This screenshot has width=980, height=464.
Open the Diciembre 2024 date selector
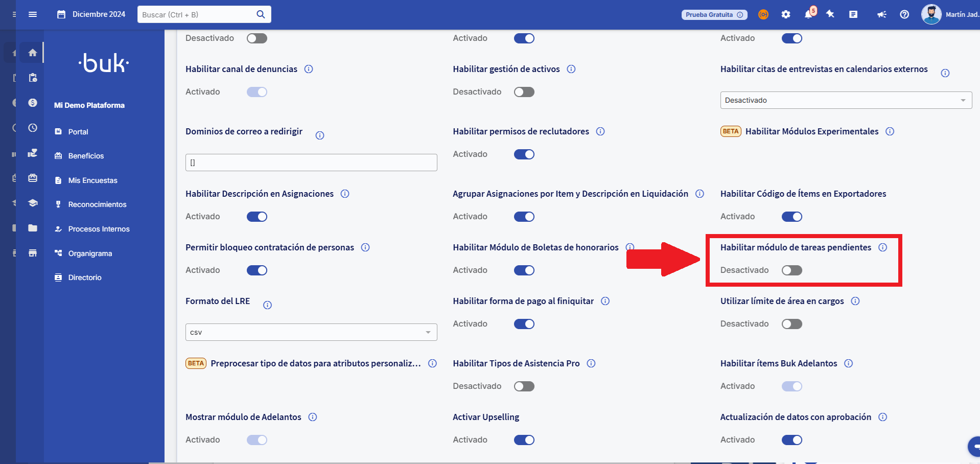pos(92,14)
